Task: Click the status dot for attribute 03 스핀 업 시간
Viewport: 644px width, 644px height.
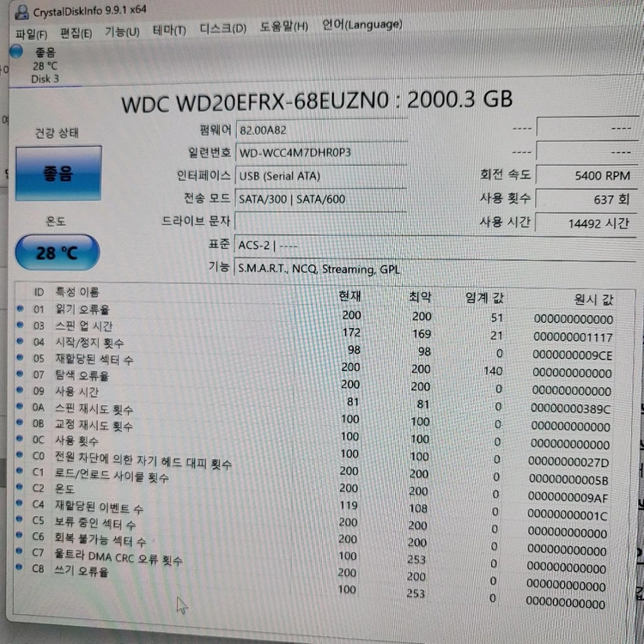Action: click(x=20, y=325)
